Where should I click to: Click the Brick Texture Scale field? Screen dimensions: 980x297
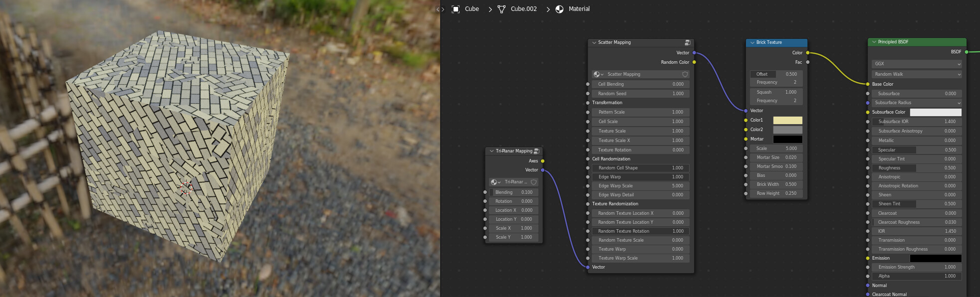[x=776, y=148]
